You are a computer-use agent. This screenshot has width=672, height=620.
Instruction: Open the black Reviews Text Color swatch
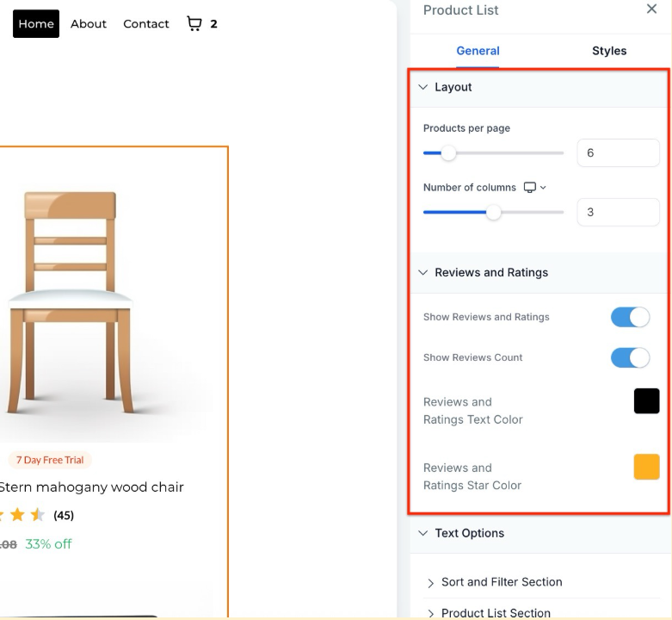pos(646,401)
